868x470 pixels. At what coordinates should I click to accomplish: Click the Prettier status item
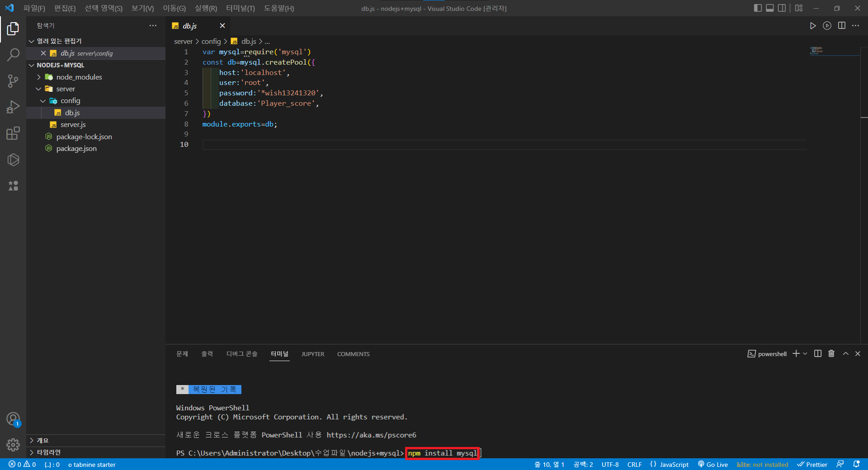click(812, 465)
